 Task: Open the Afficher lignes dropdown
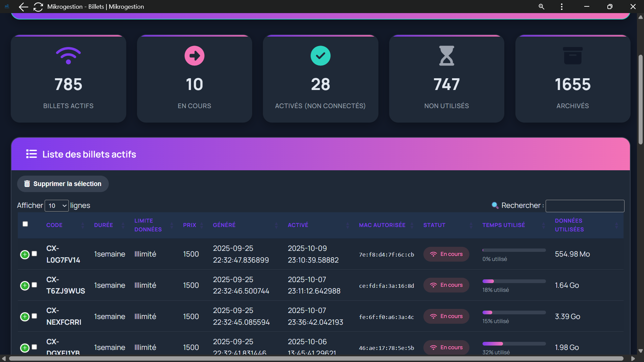(x=56, y=206)
